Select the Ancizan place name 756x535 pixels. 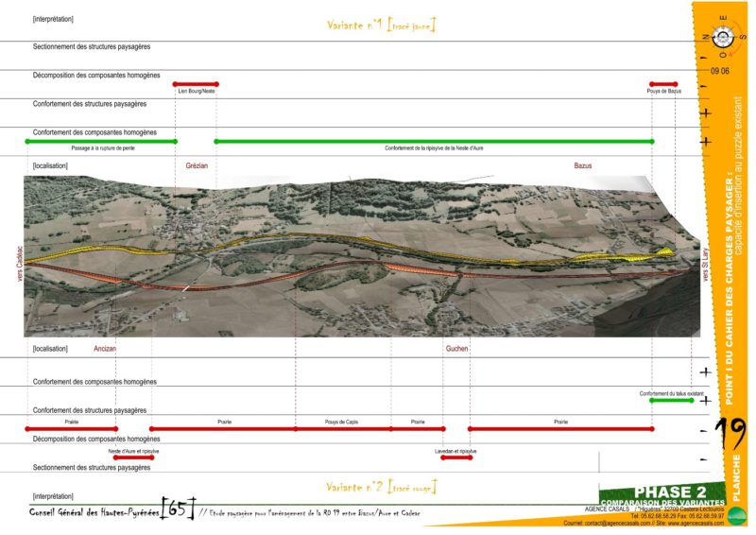coord(105,348)
